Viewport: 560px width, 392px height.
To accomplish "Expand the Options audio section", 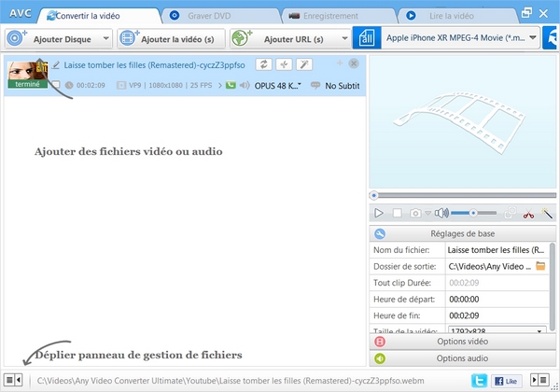I will coord(463,358).
